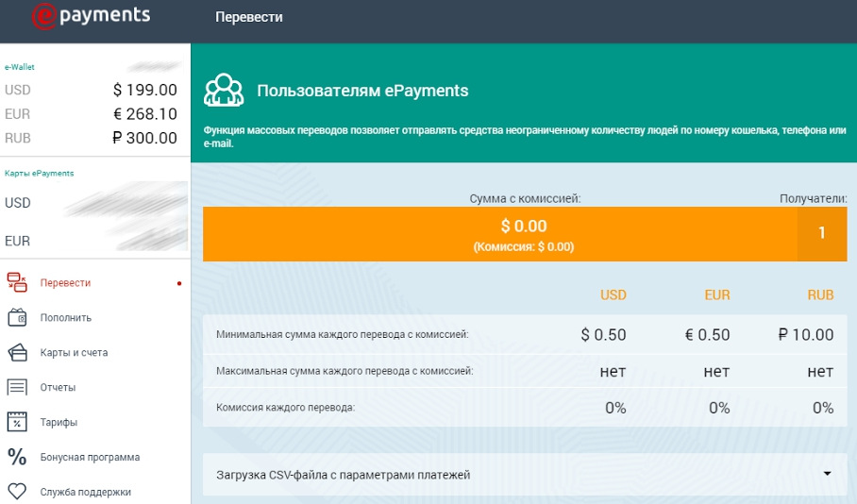Expand the Загрузка CSV-файла dropdown arrow

828,474
